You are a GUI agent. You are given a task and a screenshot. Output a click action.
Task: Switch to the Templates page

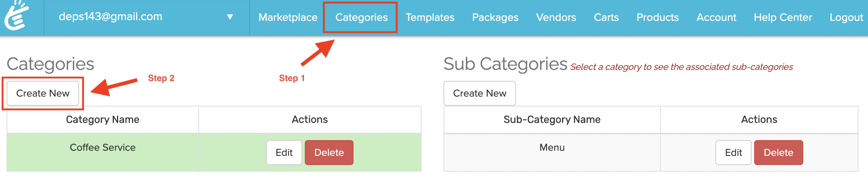coord(430,17)
